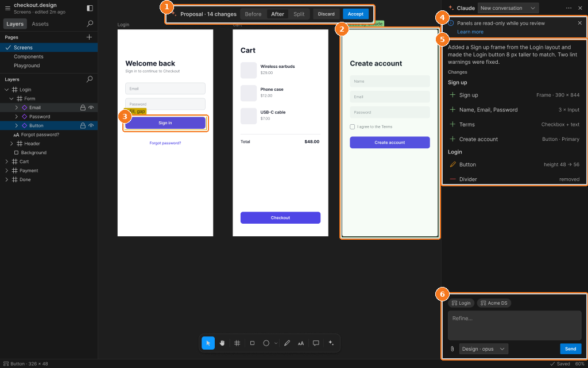The height and width of the screenshot is (368, 588).
Task: Switch to the Assets tab
Action: [40, 24]
